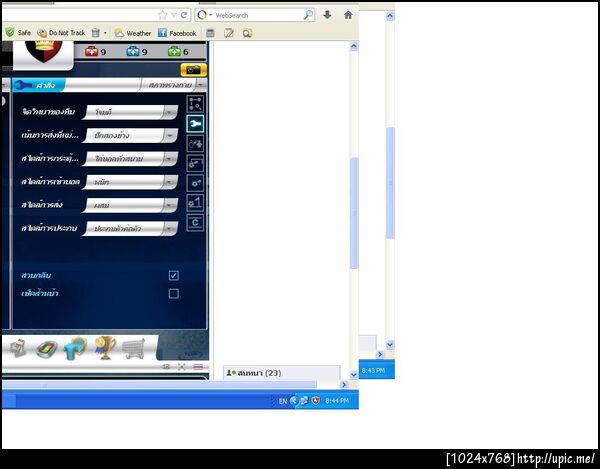The height and width of the screenshot is (469, 600).
Task: Click the back window scroll up arrow
Action: [390, 16]
